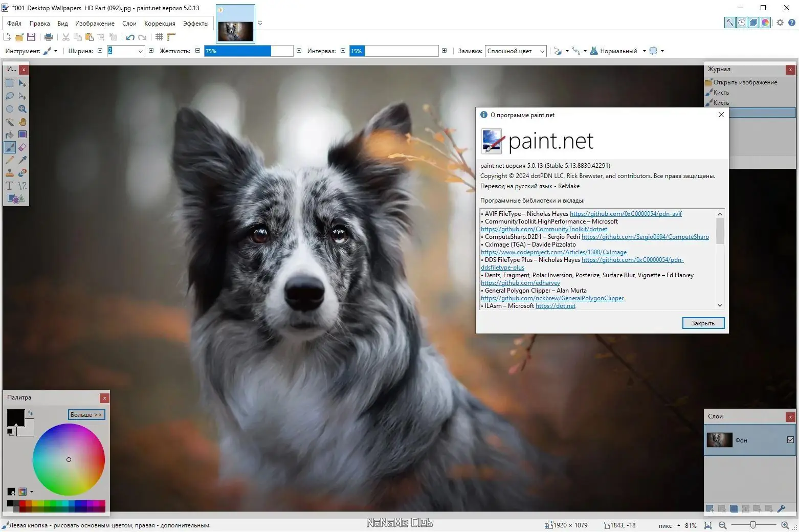Open the Эффекты menu
The image size is (799, 532).
(195, 24)
